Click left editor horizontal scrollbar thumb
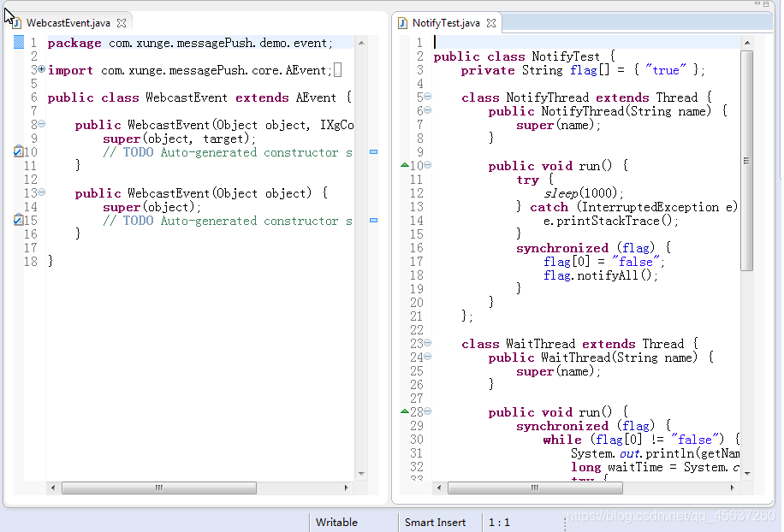The width and height of the screenshot is (784, 532). pos(159,488)
